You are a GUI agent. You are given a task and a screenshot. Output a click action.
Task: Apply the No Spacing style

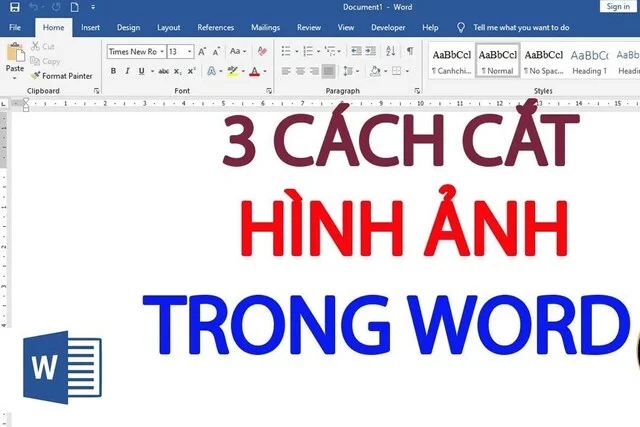[x=543, y=62]
